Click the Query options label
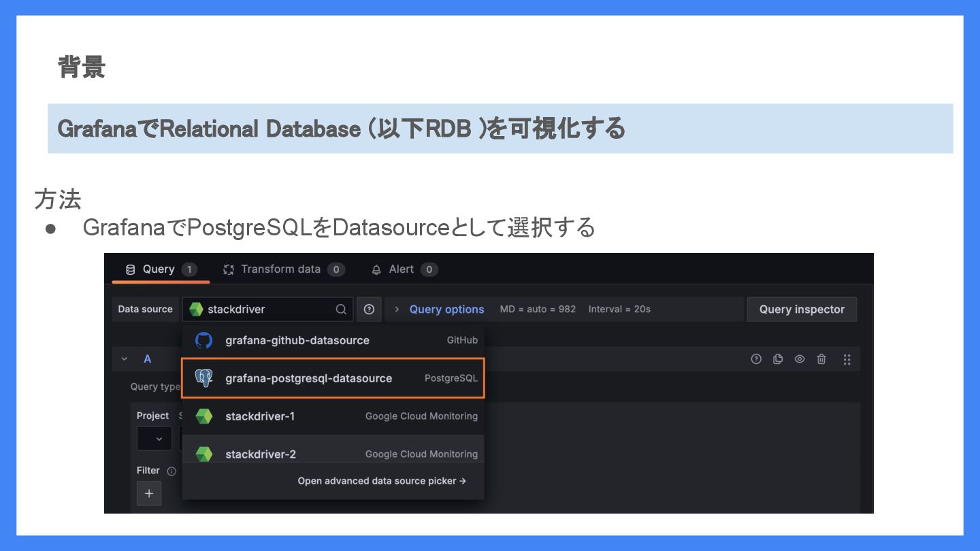The width and height of the screenshot is (980, 551). point(446,309)
